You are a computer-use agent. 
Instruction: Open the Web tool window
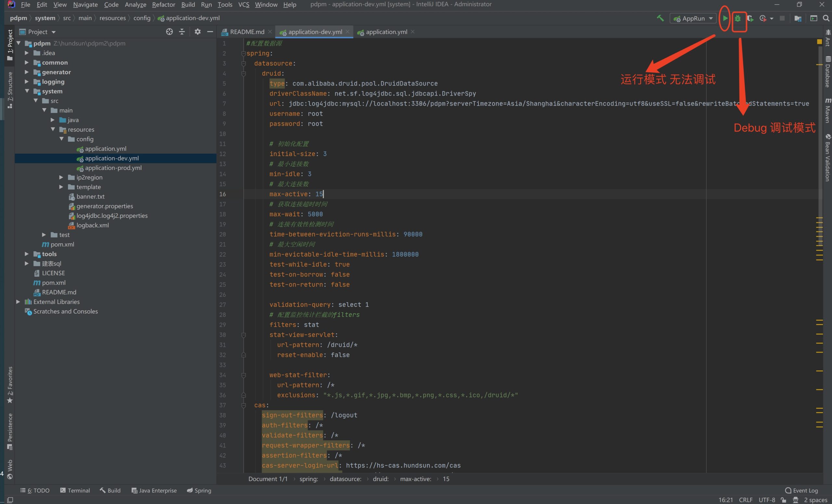click(10, 469)
